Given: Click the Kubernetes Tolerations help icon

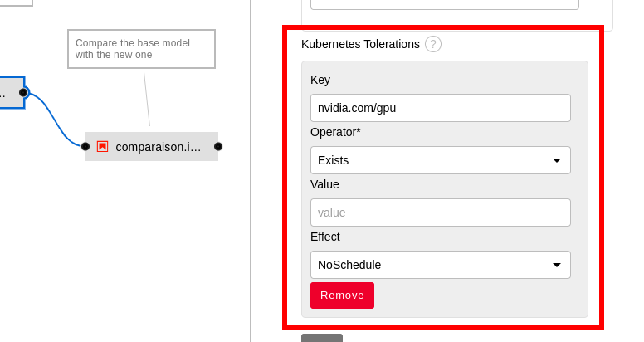Looking at the screenshot, I should tap(433, 44).
